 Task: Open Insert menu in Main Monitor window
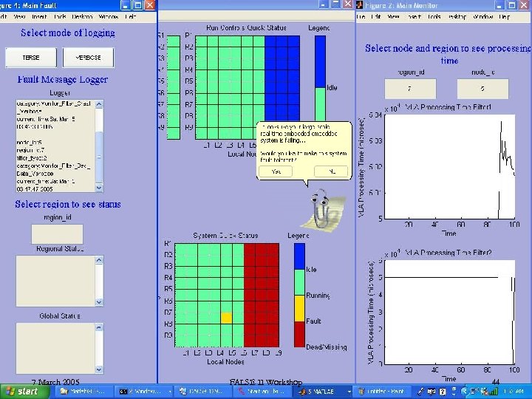click(x=414, y=16)
